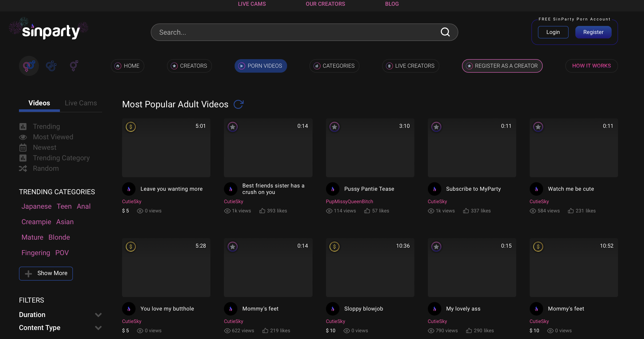
Task: Sort by Trending Category
Action: click(61, 158)
